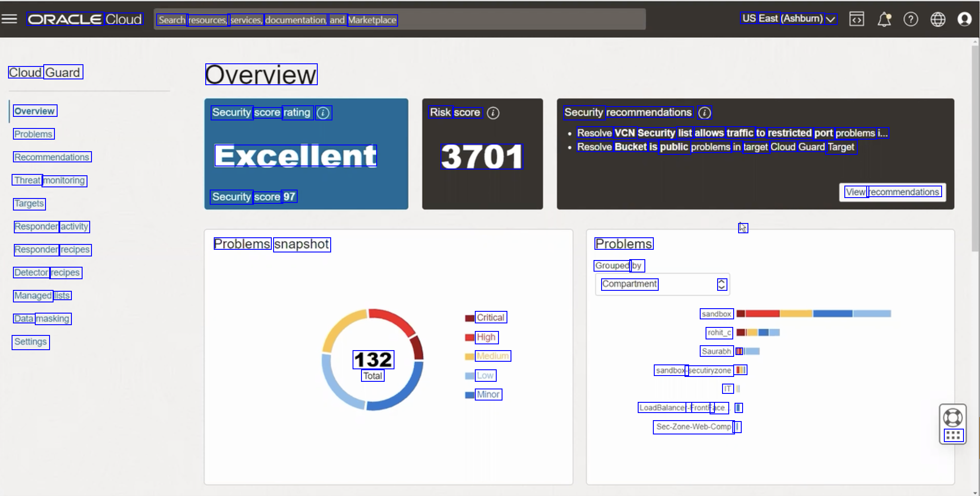Image resolution: width=980 pixels, height=496 pixels.
Task: Click the help question mark icon
Action: [x=910, y=19]
